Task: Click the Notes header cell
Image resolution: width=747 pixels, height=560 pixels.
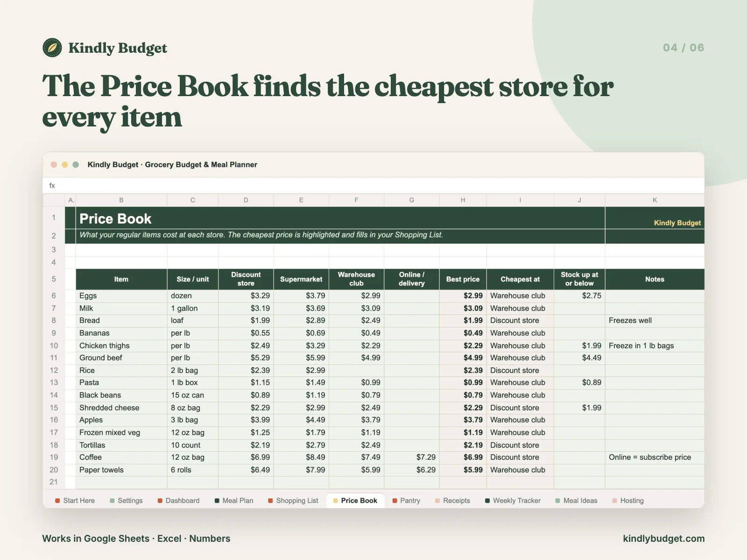Action: pos(655,279)
